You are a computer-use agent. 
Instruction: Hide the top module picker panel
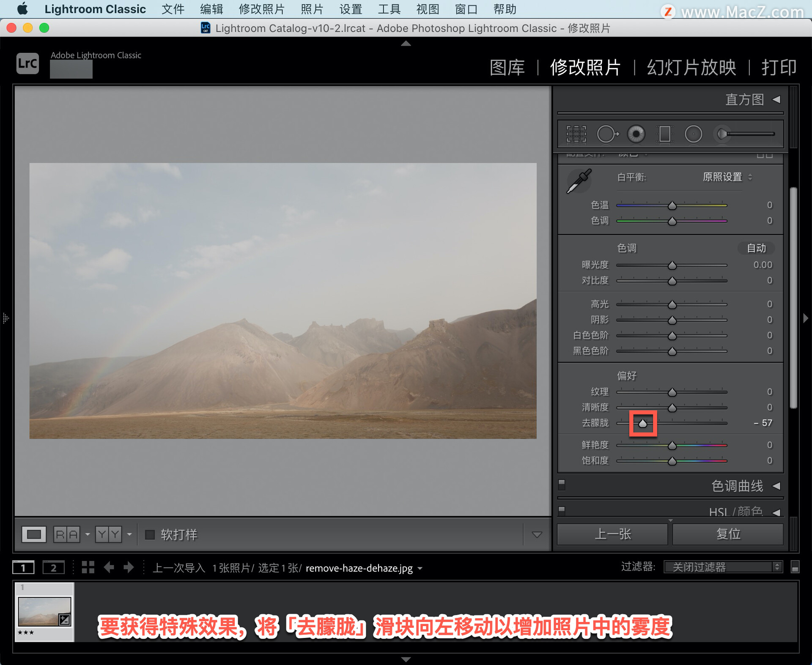[406, 43]
